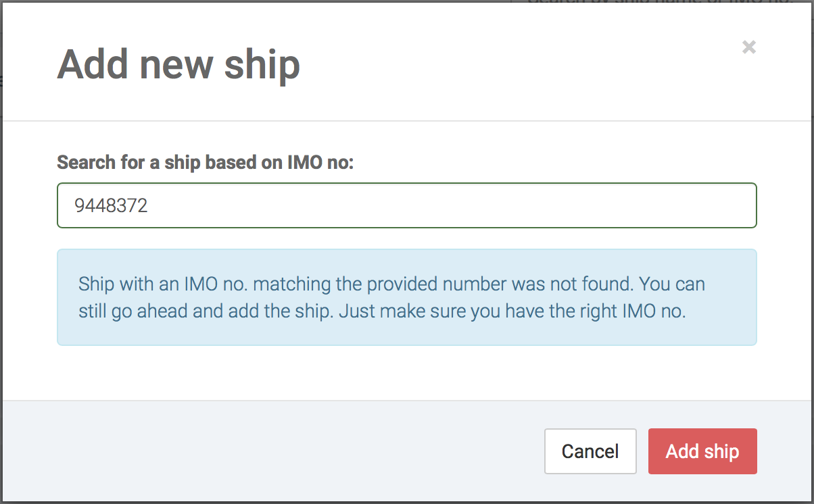Image resolution: width=814 pixels, height=504 pixels.
Task: Click the IMO number search field
Action: tap(406, 205)
